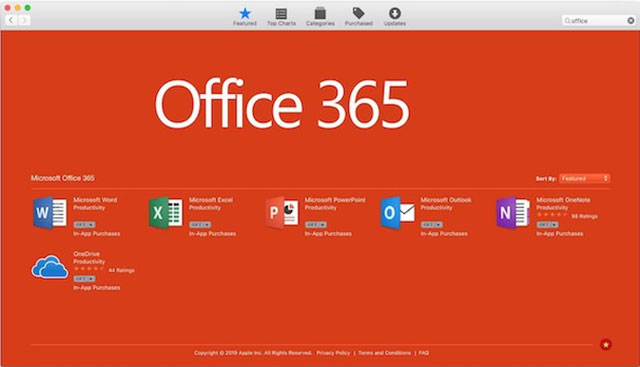Open the Sort By Featured dropdown
640x367 pixels.
tap(584, 178)
